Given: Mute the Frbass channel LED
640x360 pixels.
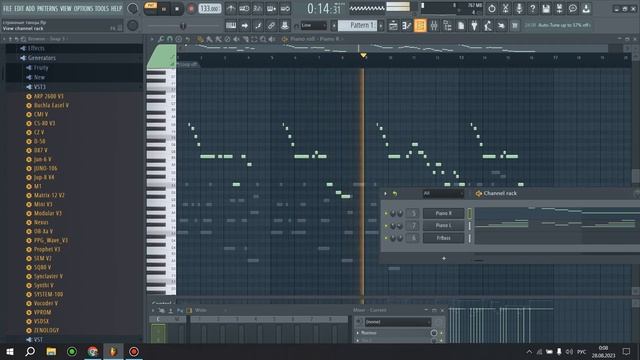Looking at the screenshot, I should (386, 238).
